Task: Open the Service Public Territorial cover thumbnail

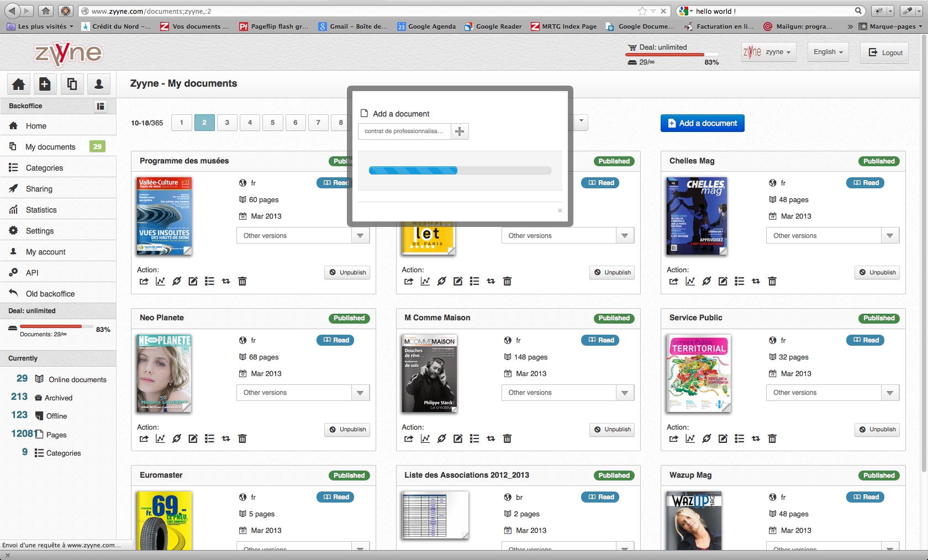Action: (x=699, y=373)
